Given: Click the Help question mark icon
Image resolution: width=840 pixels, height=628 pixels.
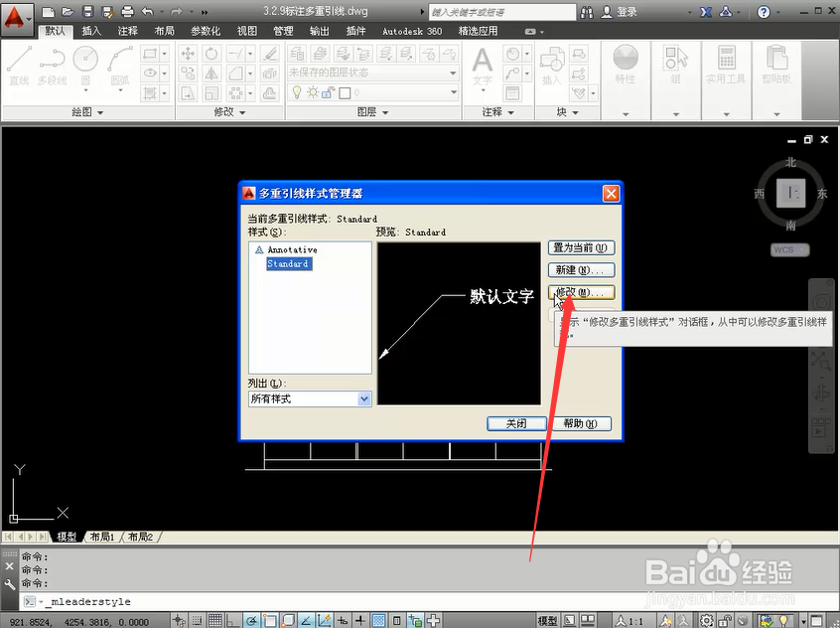Looking at the screenshot, I should point(764,12).
